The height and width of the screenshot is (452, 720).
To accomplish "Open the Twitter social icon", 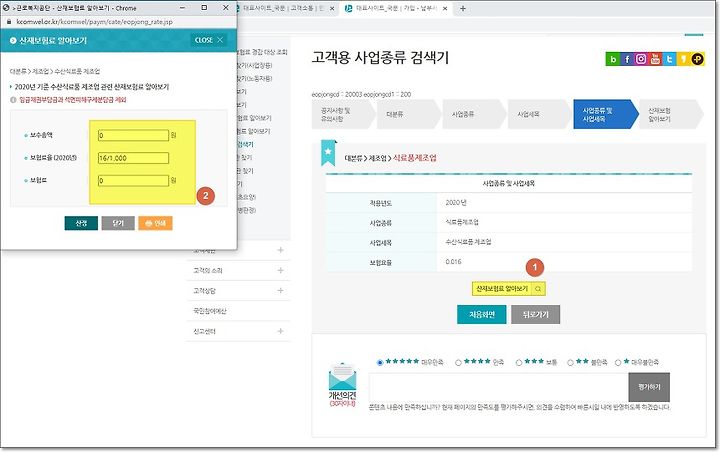I will 669,59.
